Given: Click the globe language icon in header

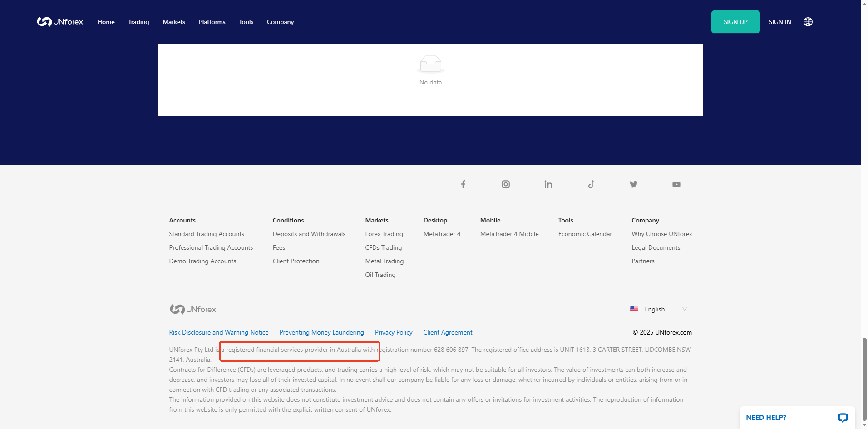Looking at the screenshot, I should click(x=808, y=22).
